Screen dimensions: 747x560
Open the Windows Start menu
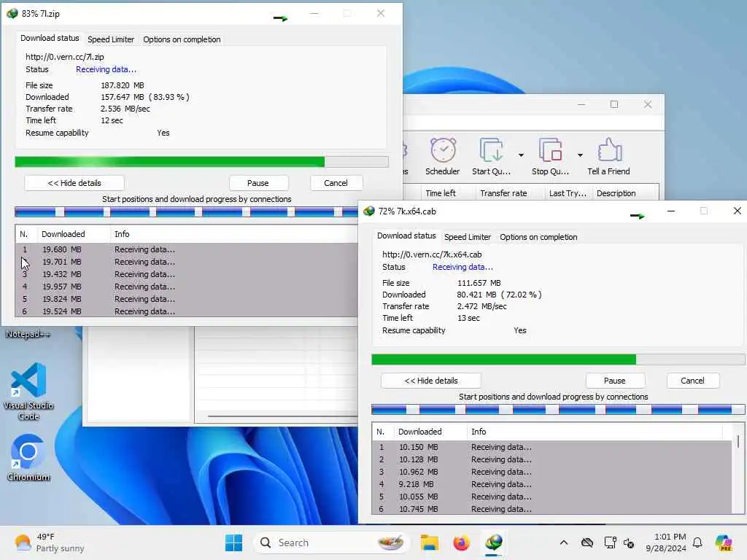coord(234,542)
